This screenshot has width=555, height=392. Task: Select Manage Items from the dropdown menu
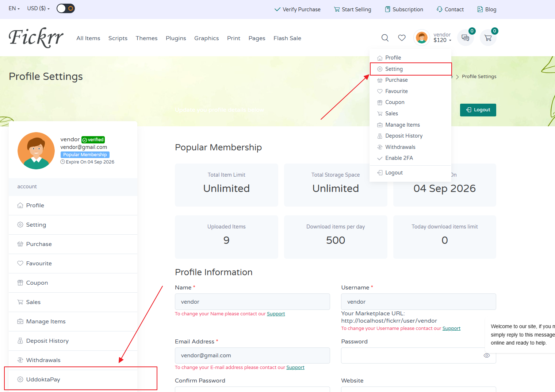click(402, 124)
